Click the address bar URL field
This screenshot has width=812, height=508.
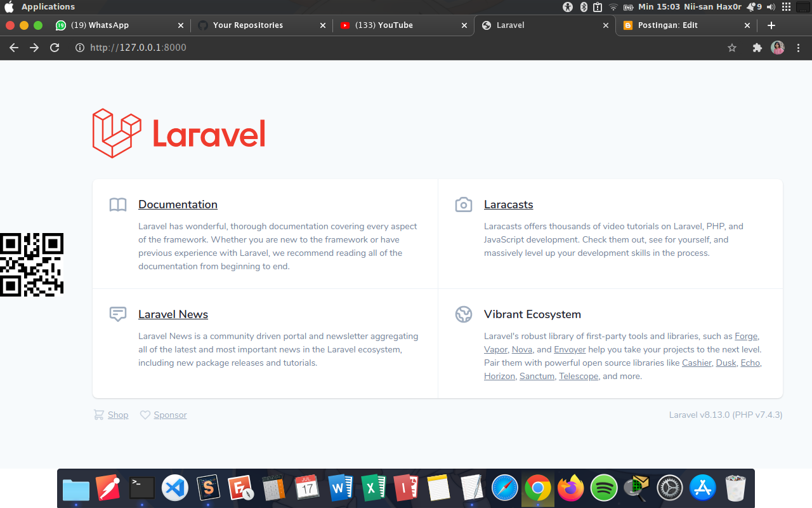tap(406, 48)
